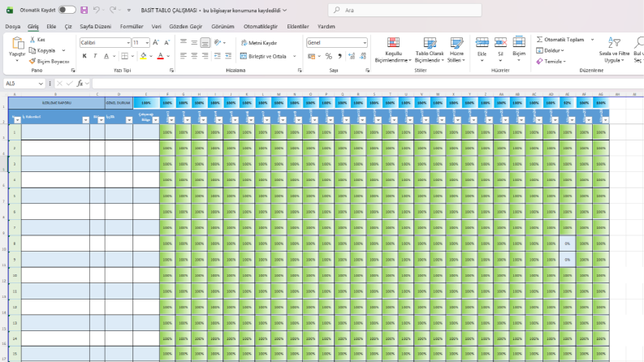Expand Birleştir ve Ortala dropdown arrow
Screen dimensions: 644x362
(x=295, y=56)
